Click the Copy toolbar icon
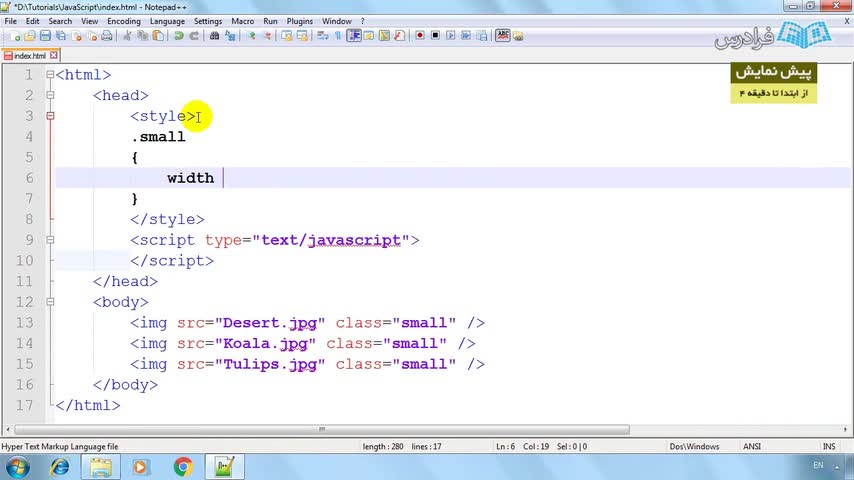This screenshot has height=480, width=854. point(143,36)
